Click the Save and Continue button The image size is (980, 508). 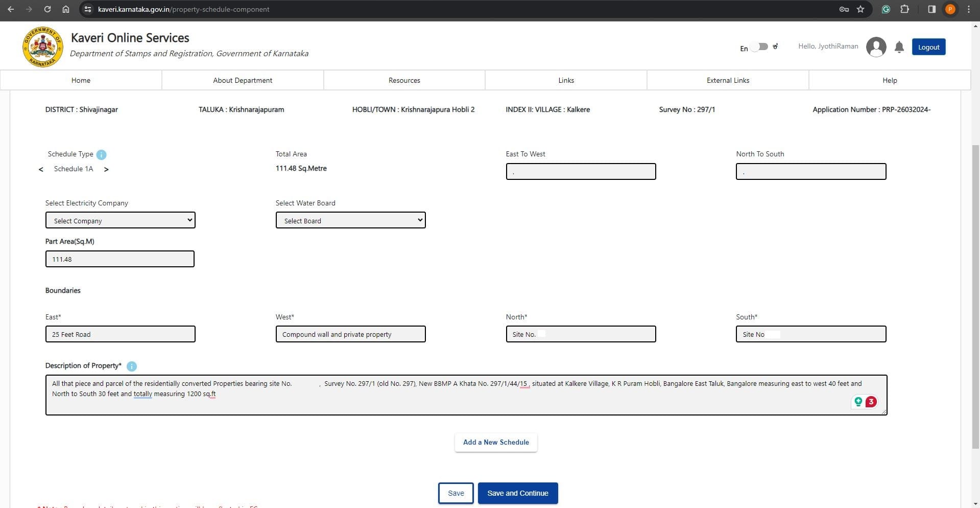[517, 493]
